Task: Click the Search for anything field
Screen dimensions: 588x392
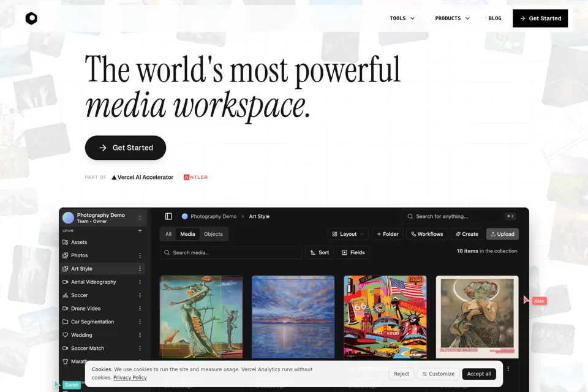Action: [459, 216]
